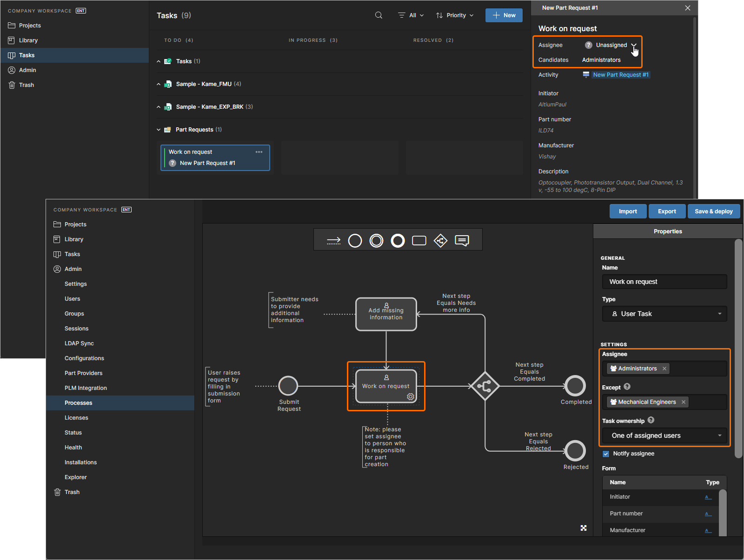The image size is (744, 560).
Task: Open the Processes section in Admin
Action: (x=78, y=402)
